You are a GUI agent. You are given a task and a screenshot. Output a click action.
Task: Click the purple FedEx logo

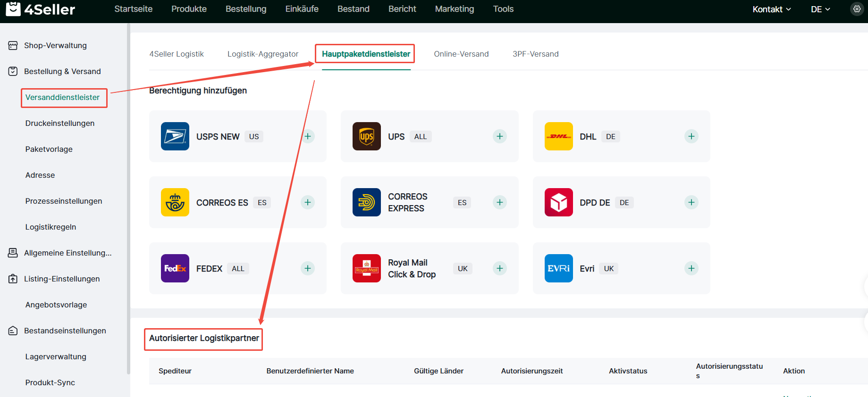click(x=175, y=268)
